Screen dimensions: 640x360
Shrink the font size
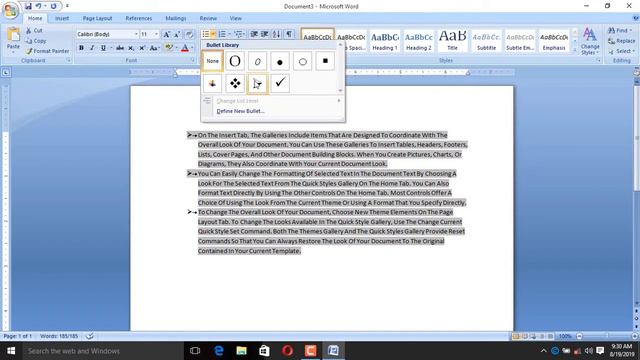pos(177,34)
